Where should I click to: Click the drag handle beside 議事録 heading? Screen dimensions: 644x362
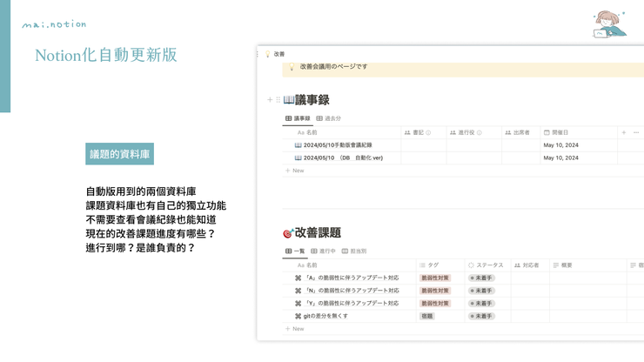point(278,100)
